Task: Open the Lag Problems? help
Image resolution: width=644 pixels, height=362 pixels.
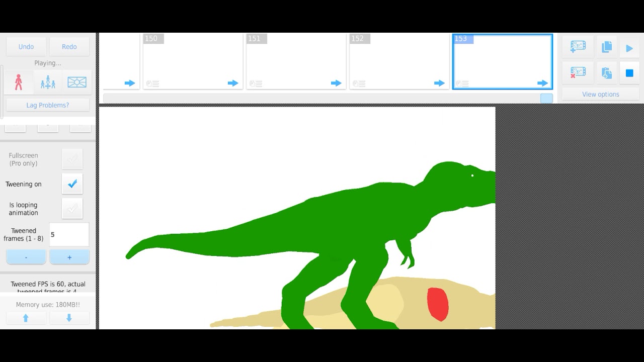Action: click(x=48, y=105)
